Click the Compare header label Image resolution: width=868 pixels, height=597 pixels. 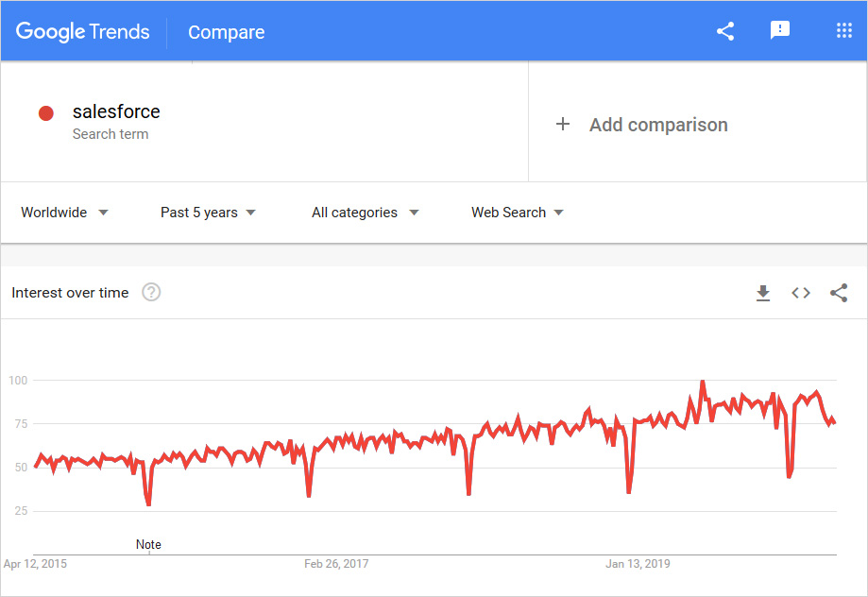pos(226,32)
